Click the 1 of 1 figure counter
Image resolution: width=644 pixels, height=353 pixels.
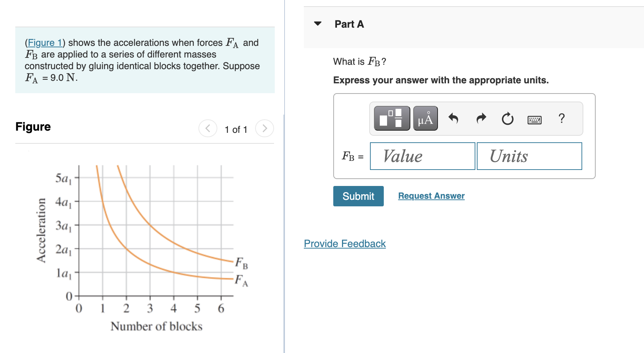click(236, 130)
